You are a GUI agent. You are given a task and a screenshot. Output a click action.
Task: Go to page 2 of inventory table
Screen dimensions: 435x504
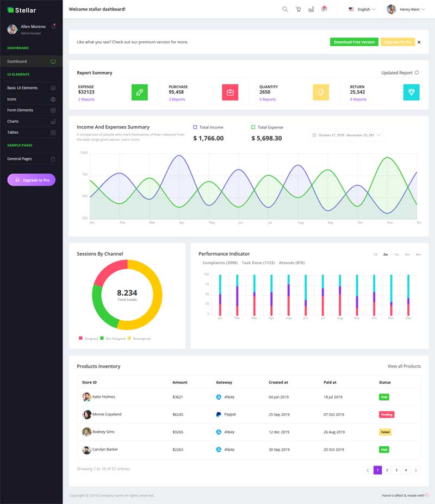pos(387,470)
